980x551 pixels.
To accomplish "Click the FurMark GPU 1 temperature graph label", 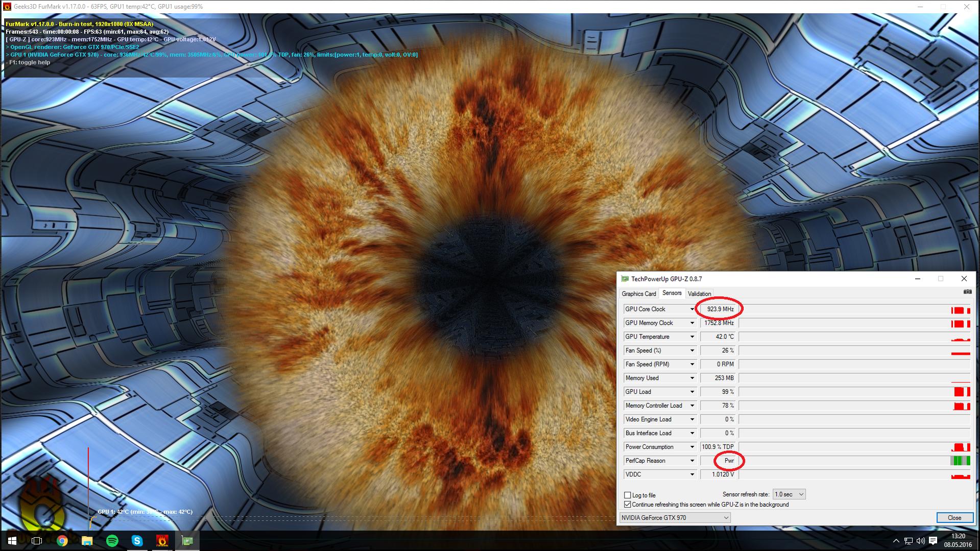I will point(145,512).
